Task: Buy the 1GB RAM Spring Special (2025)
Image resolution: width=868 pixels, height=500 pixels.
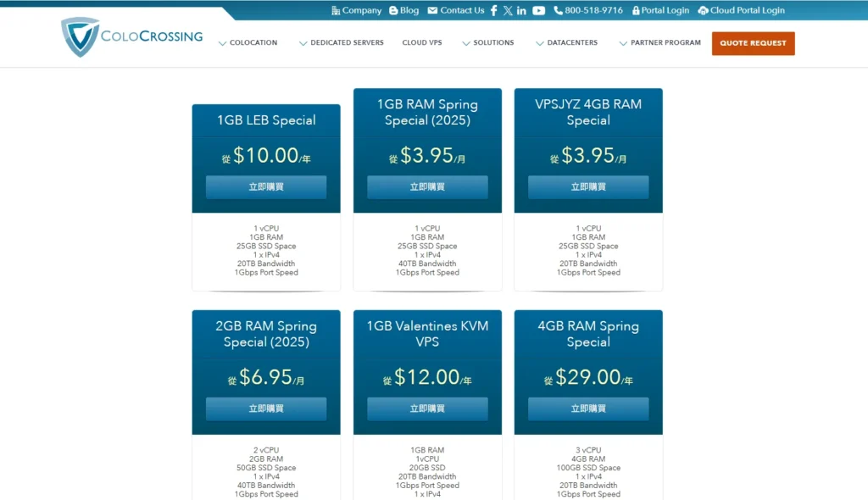Action: point(427,187)
